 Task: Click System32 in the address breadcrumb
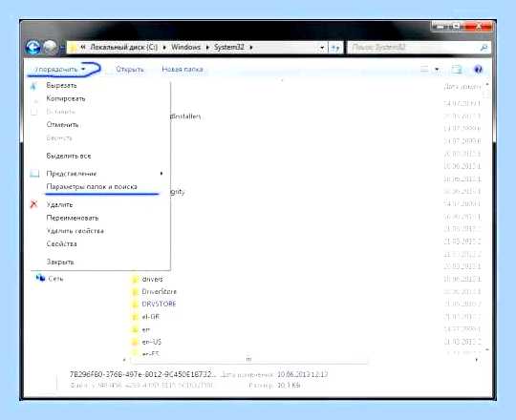coord(229,48)
